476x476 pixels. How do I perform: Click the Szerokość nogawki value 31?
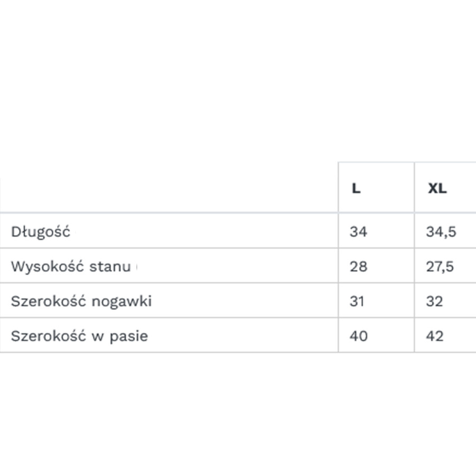[x=358, y=301]
